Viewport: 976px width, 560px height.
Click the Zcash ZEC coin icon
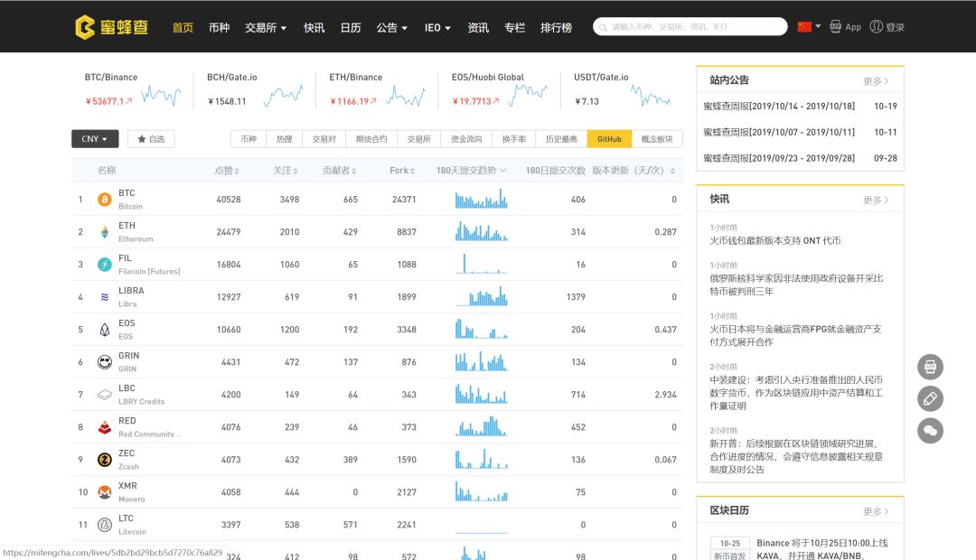click(105, 460)
